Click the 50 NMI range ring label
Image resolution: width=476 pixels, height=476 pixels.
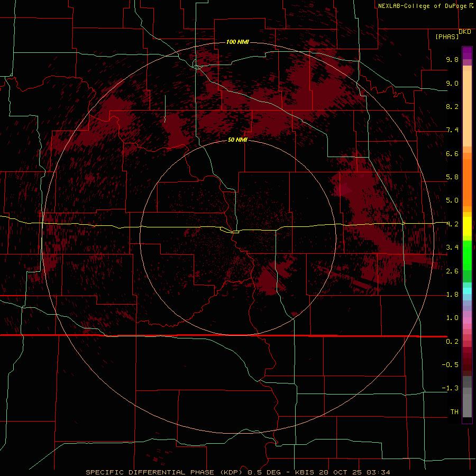click(237, 140)
